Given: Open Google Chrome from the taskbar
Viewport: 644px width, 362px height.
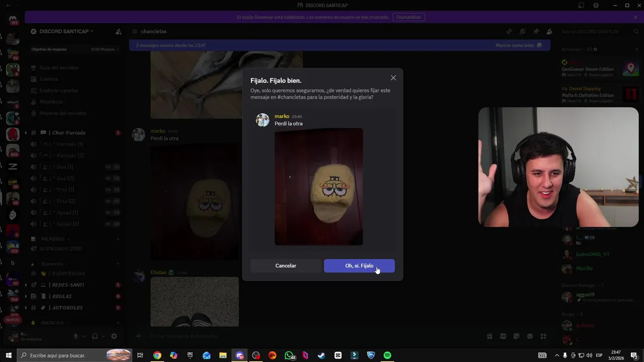Looking at the screenshot, I should pyautogui.click(x=157, y=355).
